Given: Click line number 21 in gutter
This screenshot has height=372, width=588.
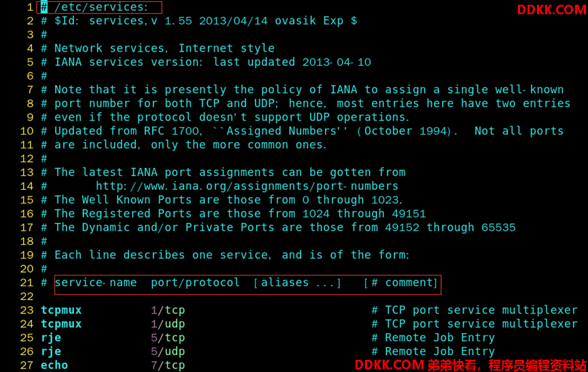Looking at the screenshot, I should click(x=27, y=283).
